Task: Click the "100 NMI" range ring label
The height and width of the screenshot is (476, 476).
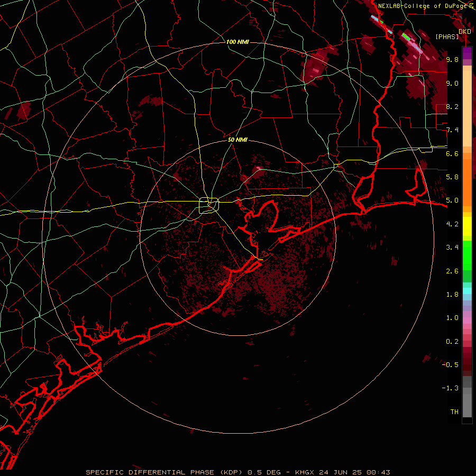Action: [x=237, y=42]
